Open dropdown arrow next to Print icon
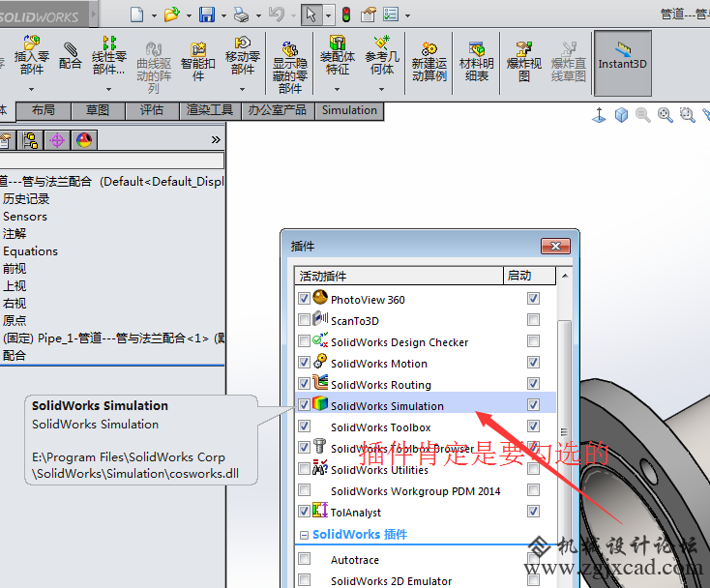The image size is (710, 588). 258,15
